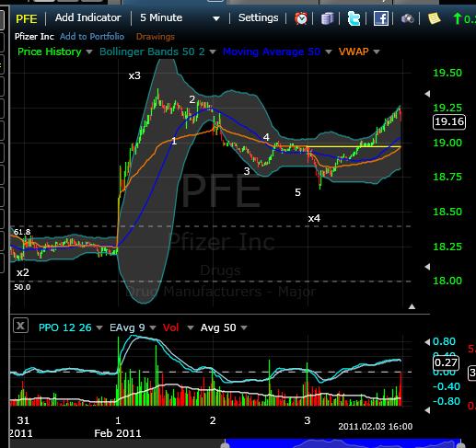Click the 50.0 Fibonacci level label
This screenshot has height=448, width=476.
[22, 287]
